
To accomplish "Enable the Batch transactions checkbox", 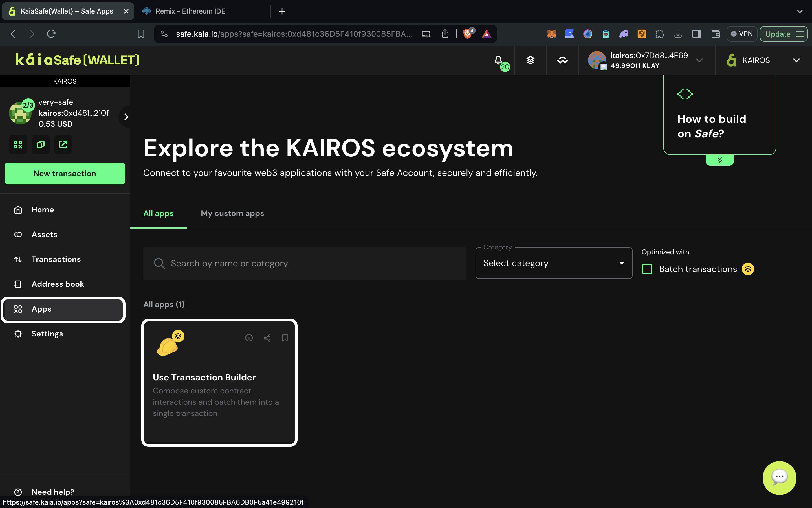I will pos(647,269).
